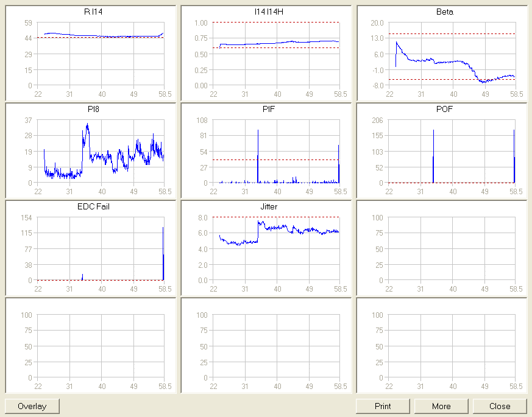Select the I14 I14H chart
The width and height of the screenshot is (532, 417).
pyautogui.click(x=276, y=54)
